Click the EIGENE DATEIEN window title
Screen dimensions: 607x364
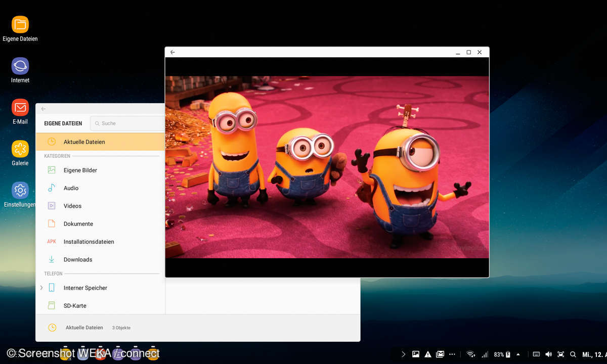[63, 123]
